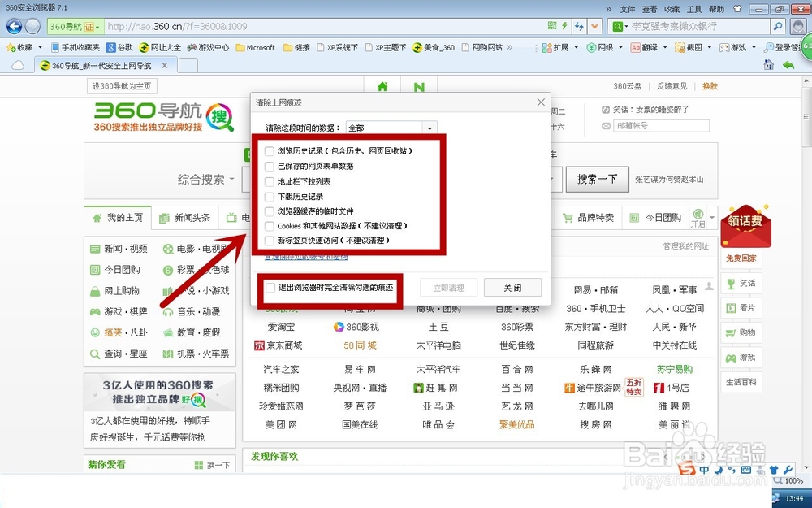
Task: Open the skin (shirt) icon in title bar
Action: (737, 9)
